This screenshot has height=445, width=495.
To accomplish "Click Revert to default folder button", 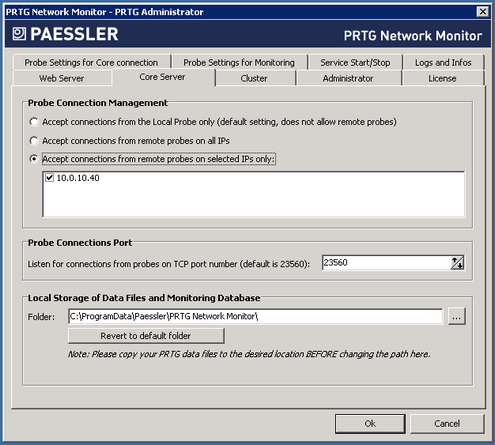I will 146,336.
